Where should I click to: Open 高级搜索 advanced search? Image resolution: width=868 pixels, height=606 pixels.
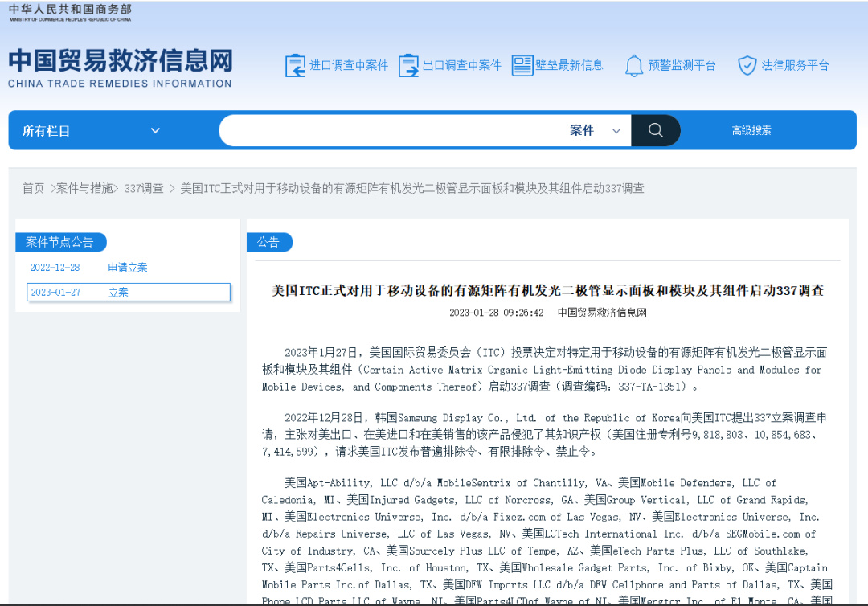pos(751,131)
